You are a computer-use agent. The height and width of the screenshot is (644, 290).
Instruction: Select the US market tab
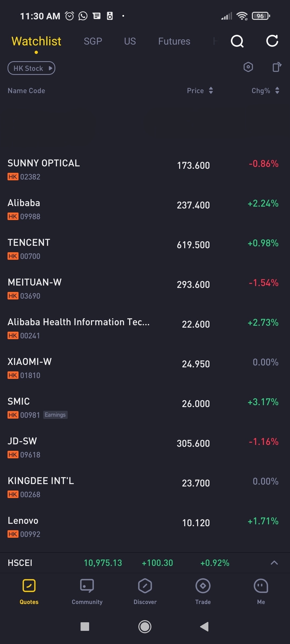coord(130,41)
